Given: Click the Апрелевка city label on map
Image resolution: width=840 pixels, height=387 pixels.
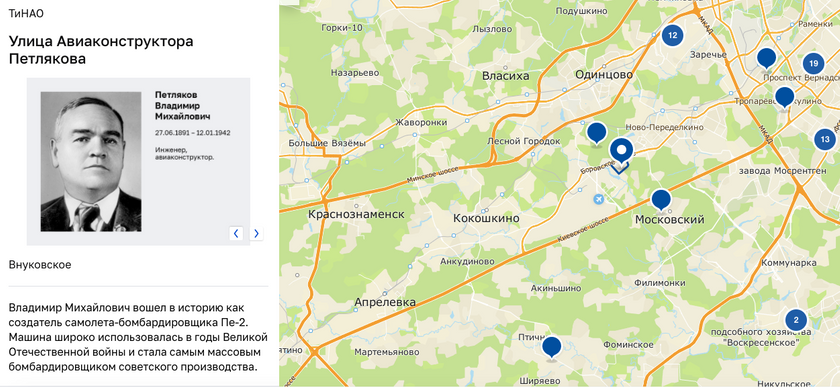Looking at the screenshot, I should 385,302.
